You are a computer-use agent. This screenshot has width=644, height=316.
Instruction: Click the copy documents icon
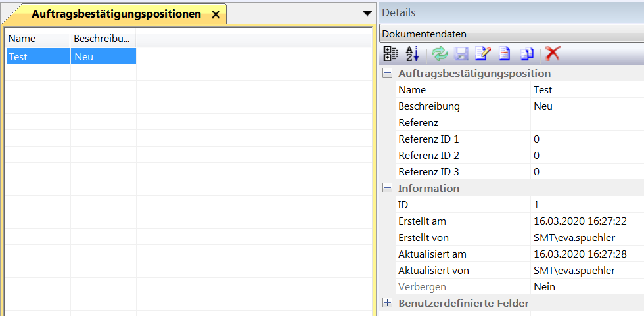[527, 54]
